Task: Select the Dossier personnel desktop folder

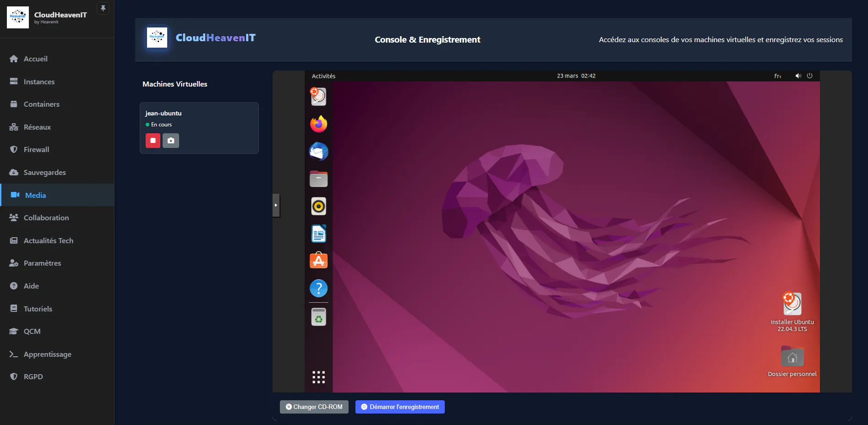Action: click(x=792, y=361)
